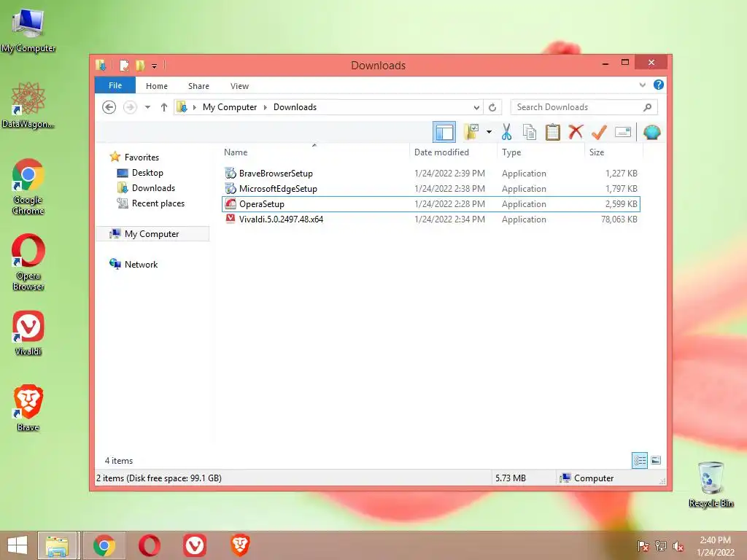Click the search magnifier icon
This screenshot has height=560, width=747.
[x=648, y=107]
